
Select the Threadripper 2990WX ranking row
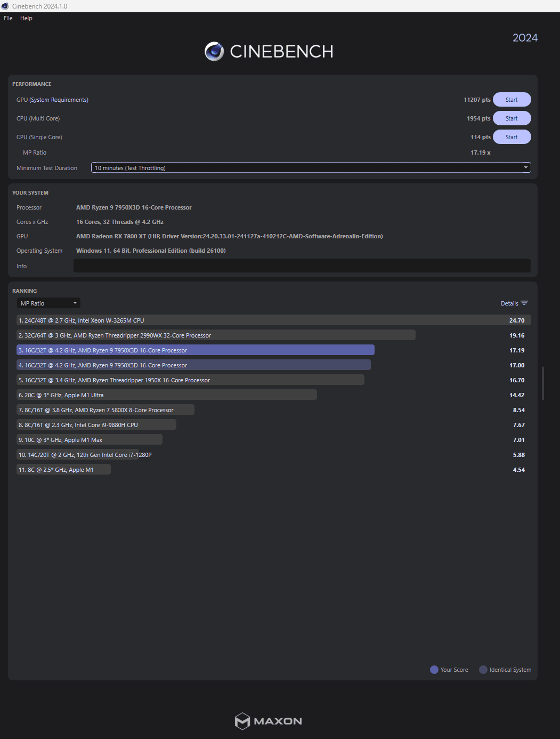pos(274,335)
